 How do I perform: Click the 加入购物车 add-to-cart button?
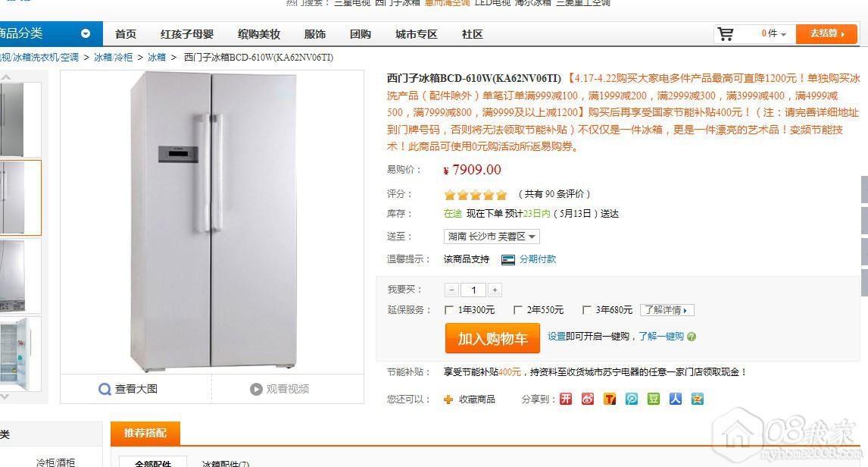[x=492, y=338]
